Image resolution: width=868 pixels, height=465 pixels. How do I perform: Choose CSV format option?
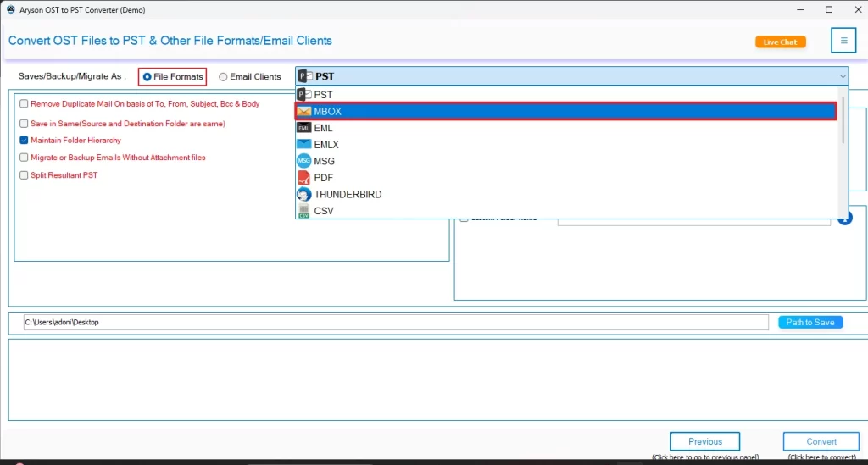coord(565,211)
